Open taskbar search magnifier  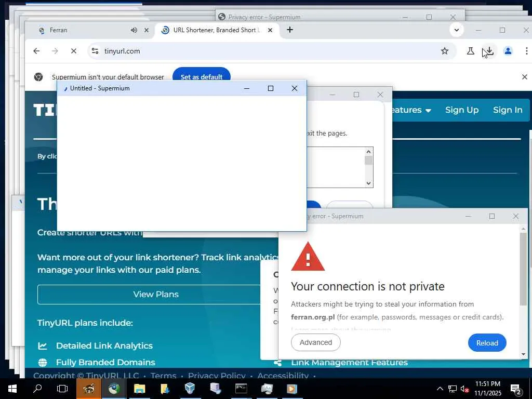click(x=37, y=389)
